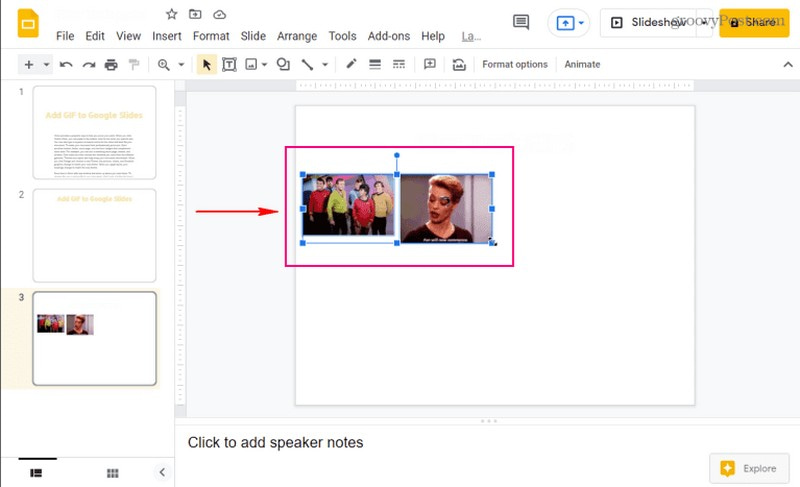800x487 pixels.
Task: Click the undo arrow in the toolbar
Action: pos(66,65)
